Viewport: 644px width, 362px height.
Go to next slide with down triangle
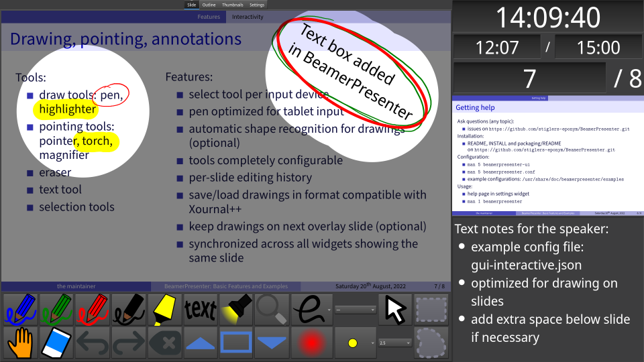point(272,343)
